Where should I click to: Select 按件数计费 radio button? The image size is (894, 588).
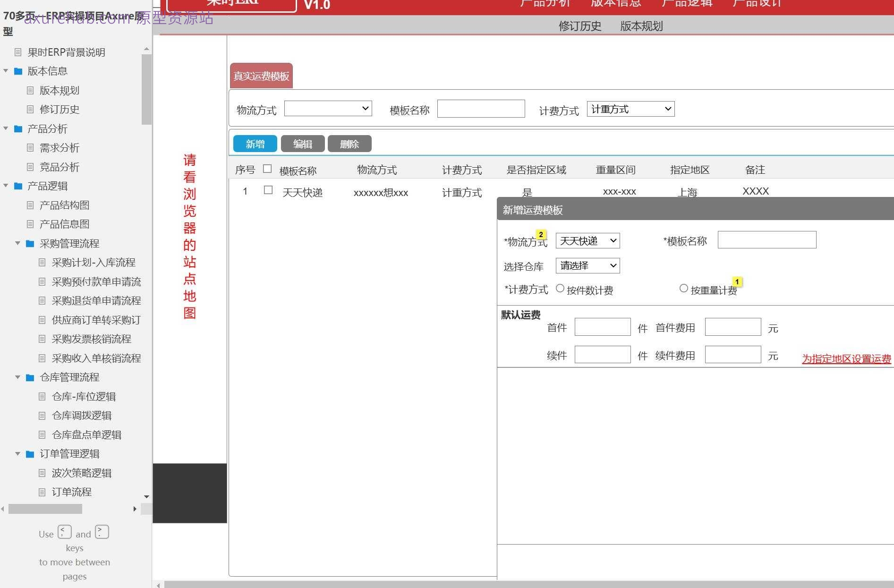tap(560, 288)
